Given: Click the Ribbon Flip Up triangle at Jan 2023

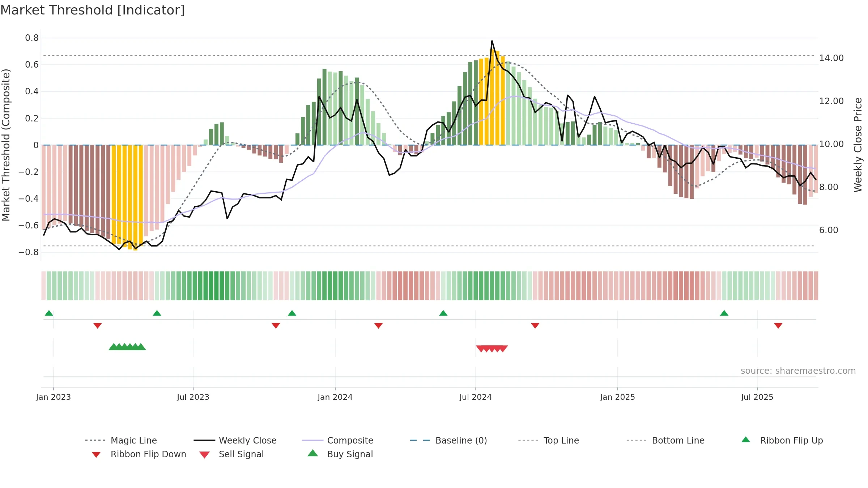Looking at the screenshot, I should pos(49,313).
